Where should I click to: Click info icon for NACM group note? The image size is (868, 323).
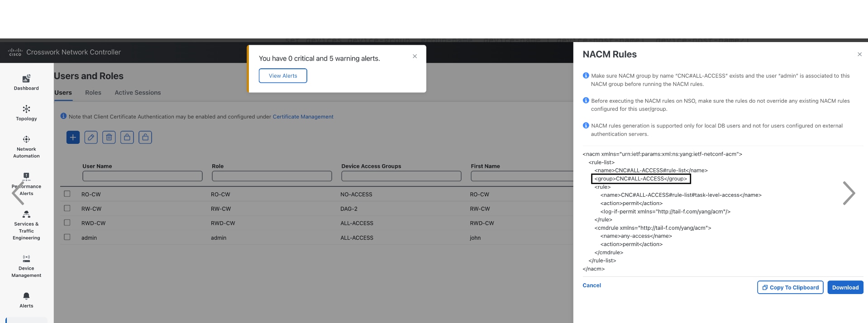(586, 76)
